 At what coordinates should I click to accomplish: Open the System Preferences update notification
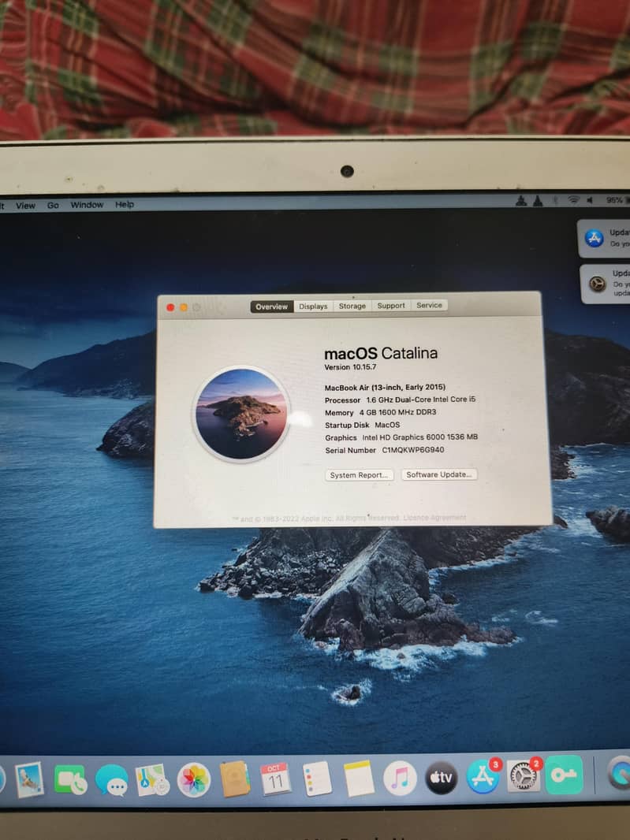coord(606,284)
